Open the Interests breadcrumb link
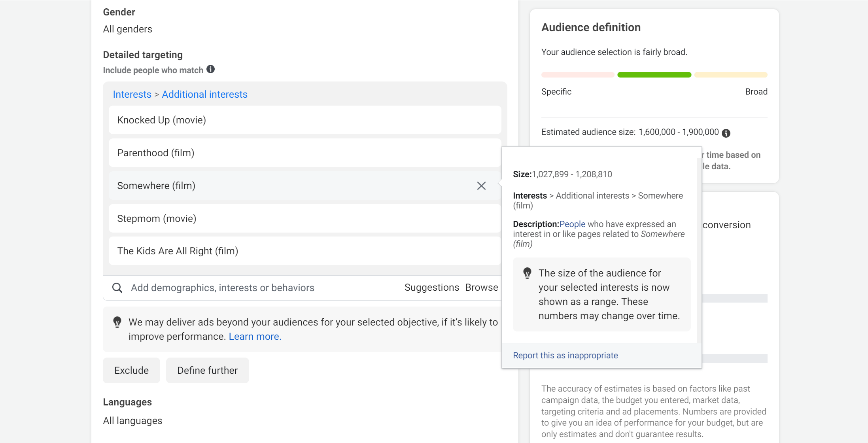The height and width of the screenshot is (443, 868). 132,95
